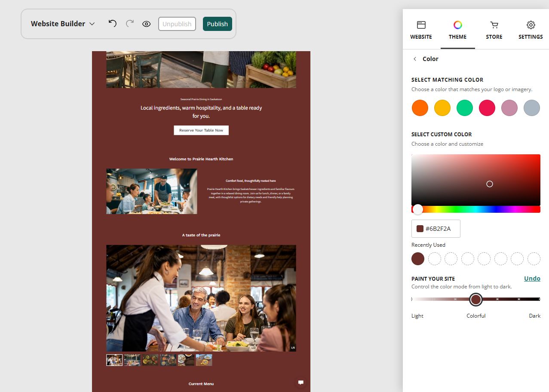The width and height of the screenshot is (549, 392).
Task: Click the hex color input field
Action: [x=436, y=229]
